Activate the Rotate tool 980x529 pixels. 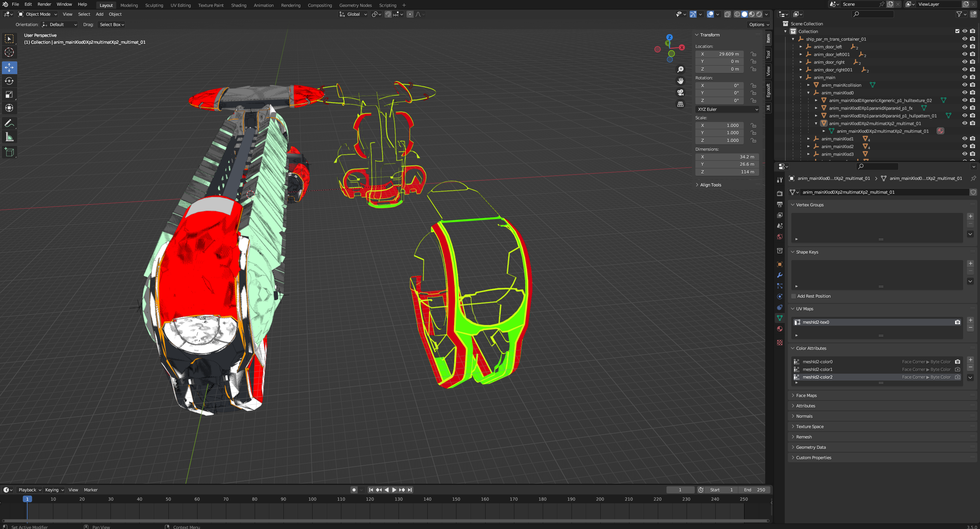(9, 81)
